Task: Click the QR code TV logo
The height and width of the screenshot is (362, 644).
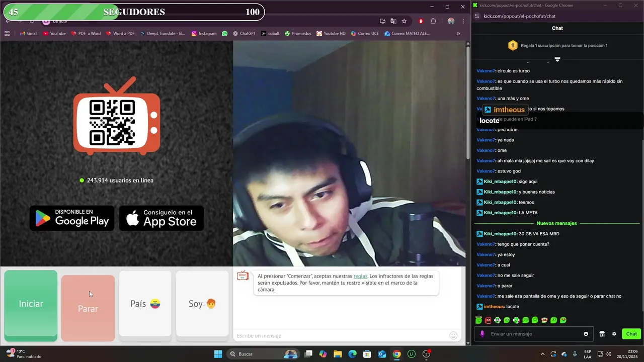Action: pos(117,116)
